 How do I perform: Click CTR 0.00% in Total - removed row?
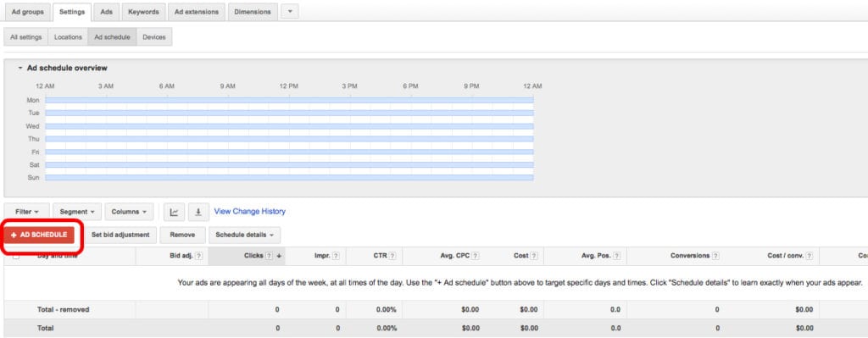coord(387,310)
